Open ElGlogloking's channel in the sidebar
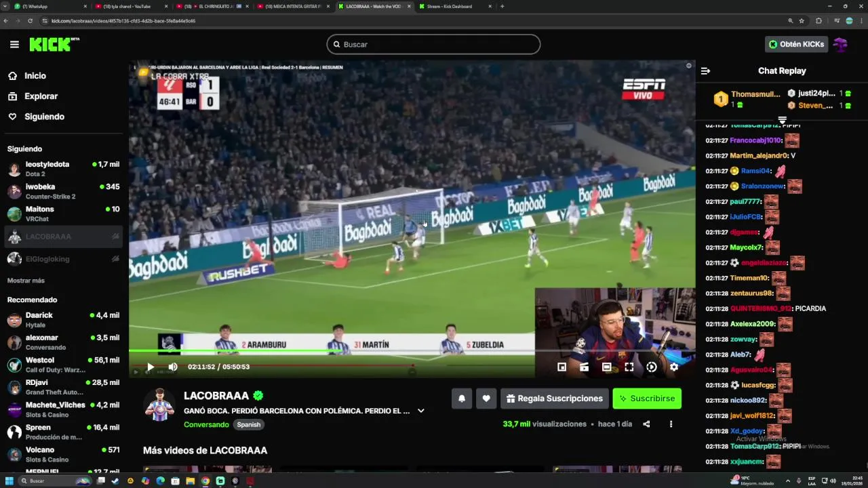This screenshot has width=868, height=488. click(63, 259)
